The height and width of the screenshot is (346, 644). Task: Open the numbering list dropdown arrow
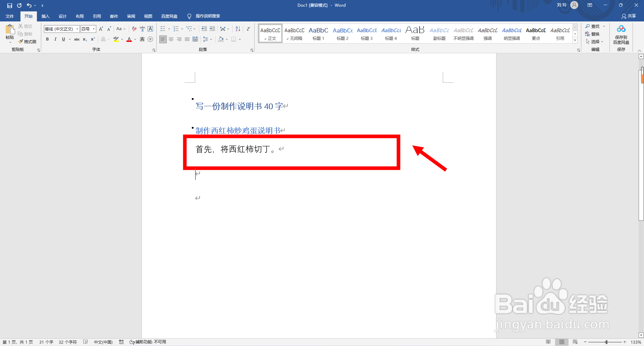click(x=182, y=29)
